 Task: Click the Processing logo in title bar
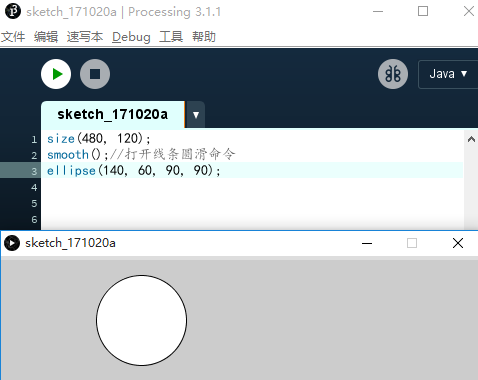pyautogui.click(x=13, y=11)
